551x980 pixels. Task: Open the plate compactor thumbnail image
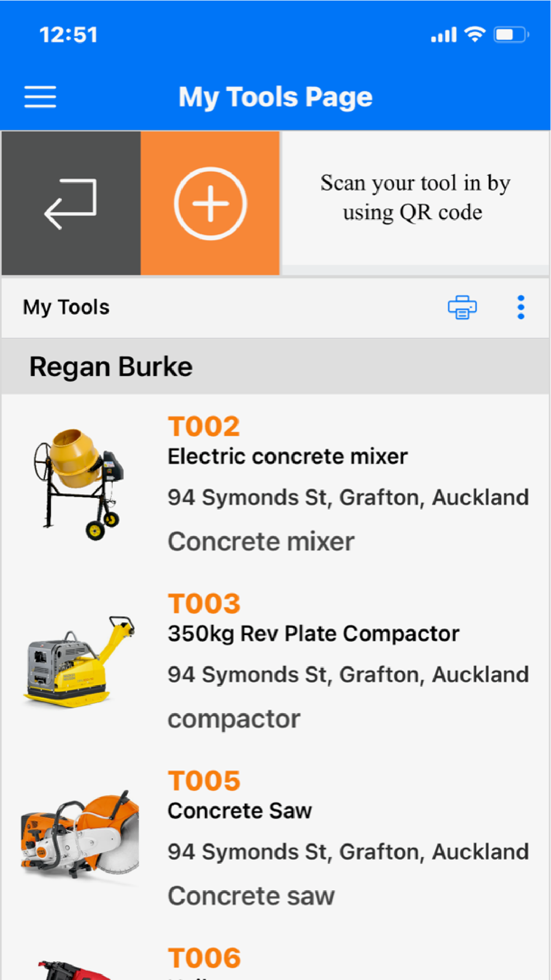pos(80,661)
